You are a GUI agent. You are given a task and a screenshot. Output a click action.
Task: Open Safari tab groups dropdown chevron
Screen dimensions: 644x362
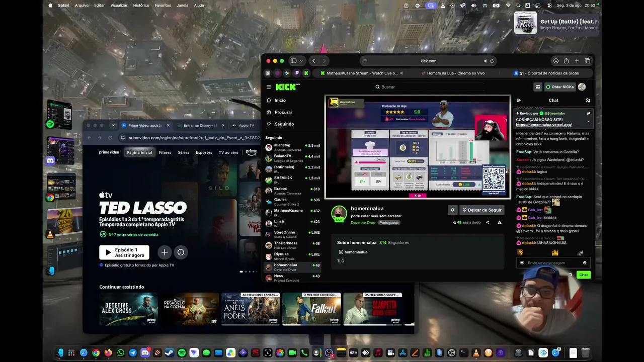(x=301, y=61)
